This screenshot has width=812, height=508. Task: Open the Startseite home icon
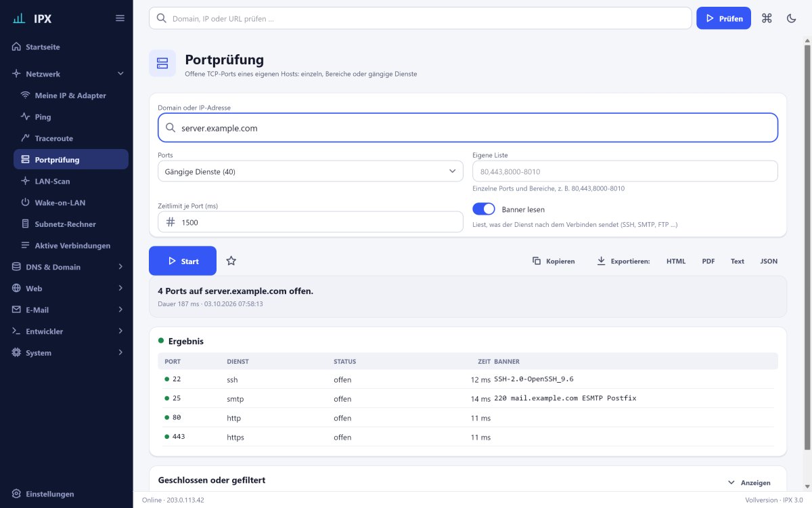16,47
